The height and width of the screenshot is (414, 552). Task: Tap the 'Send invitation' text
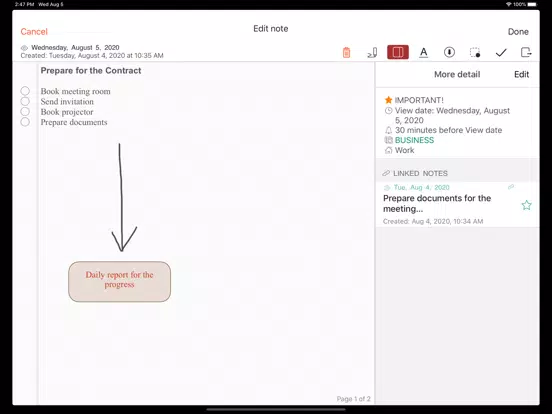click(67, 101)
